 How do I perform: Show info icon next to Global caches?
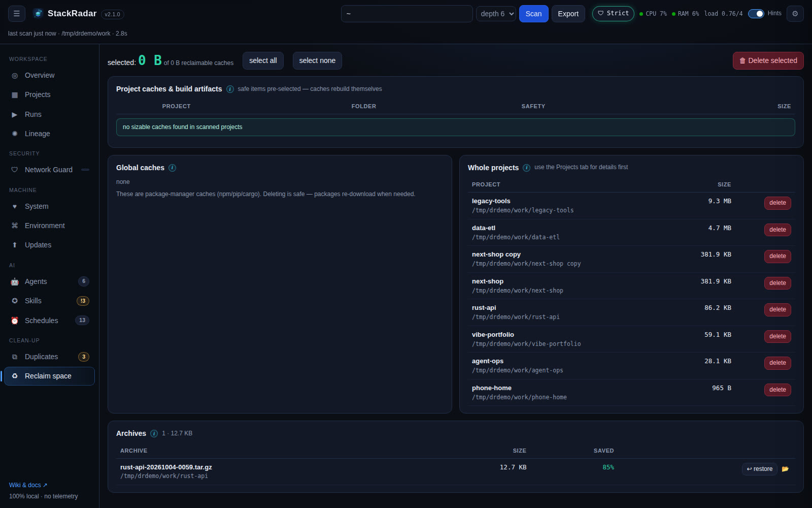tap(172, 168)
